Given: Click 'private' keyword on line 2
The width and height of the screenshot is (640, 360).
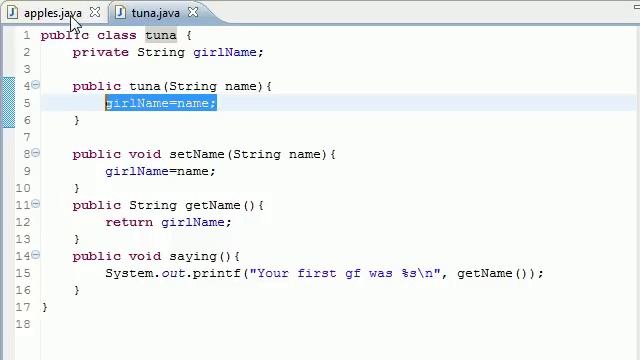Looking at the screenshot, I should click(x=100, y=52).
